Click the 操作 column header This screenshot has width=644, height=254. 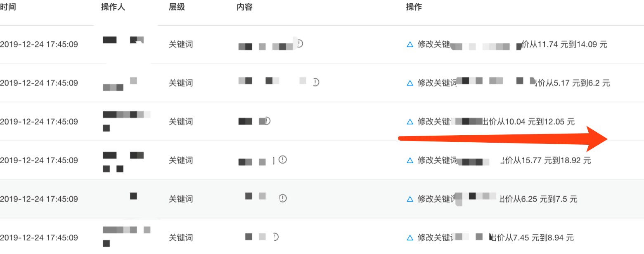tap(414, 7)
